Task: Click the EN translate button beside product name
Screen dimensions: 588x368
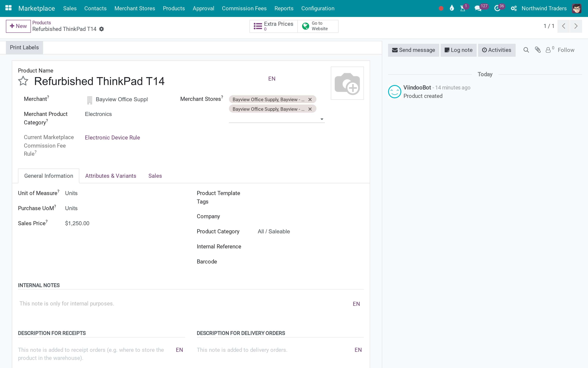Action: point(272,79)
